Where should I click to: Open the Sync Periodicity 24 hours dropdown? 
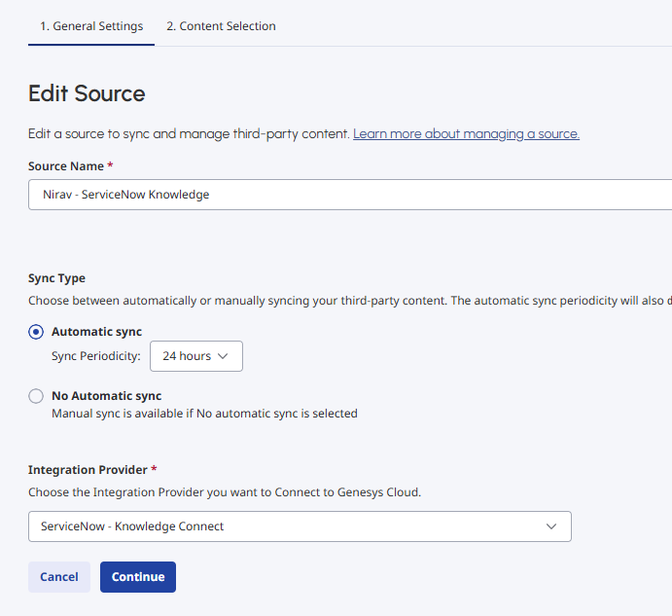click(x=196, y=356)
